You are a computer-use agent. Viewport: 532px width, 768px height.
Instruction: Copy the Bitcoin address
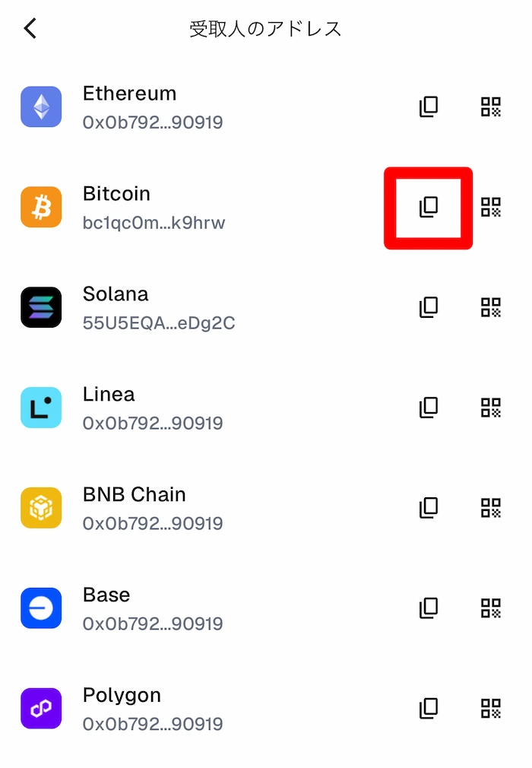429,207
